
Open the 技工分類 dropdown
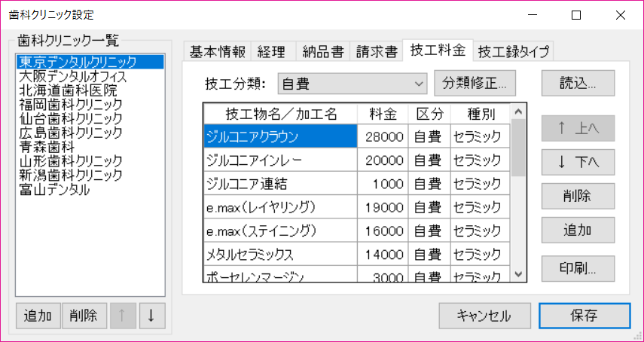(353, 83)
